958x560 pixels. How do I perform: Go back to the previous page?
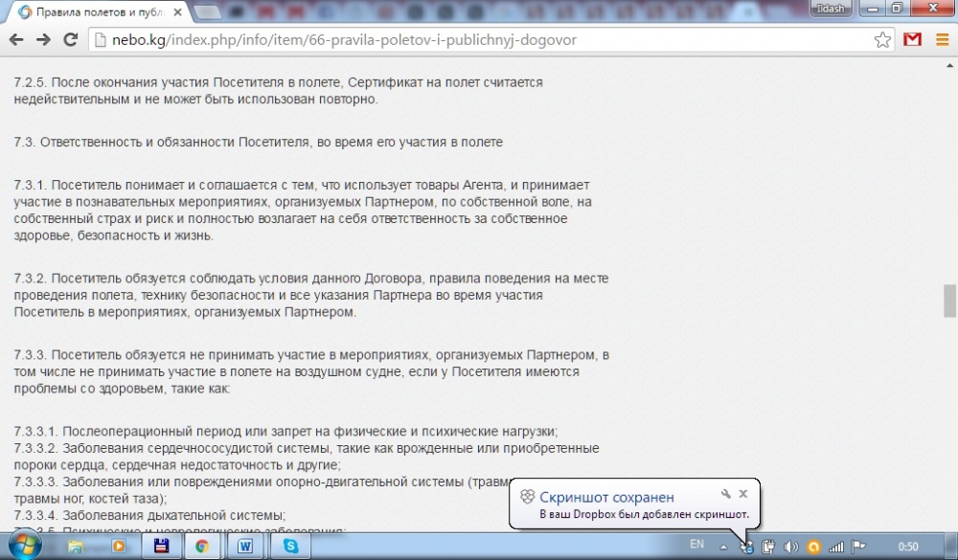(x=16, y=39)
